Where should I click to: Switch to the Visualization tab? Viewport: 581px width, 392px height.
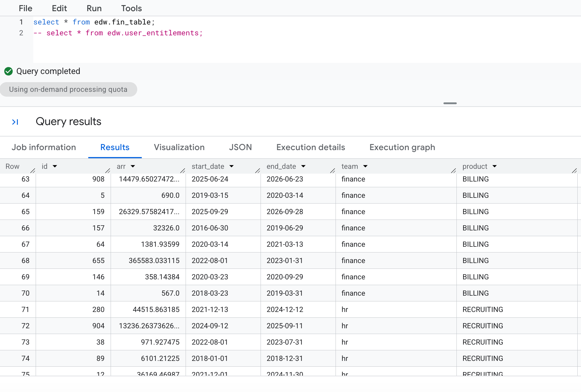click(179, 147)
